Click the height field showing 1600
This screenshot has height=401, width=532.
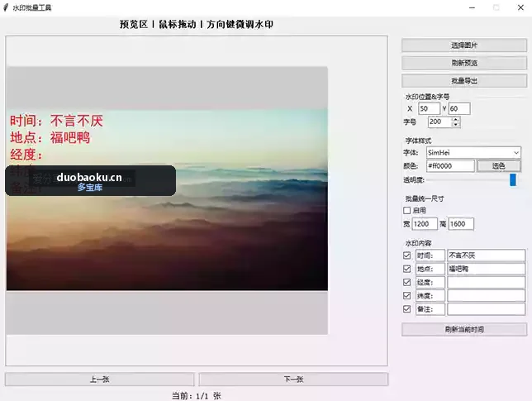click(x=461, y=224)
